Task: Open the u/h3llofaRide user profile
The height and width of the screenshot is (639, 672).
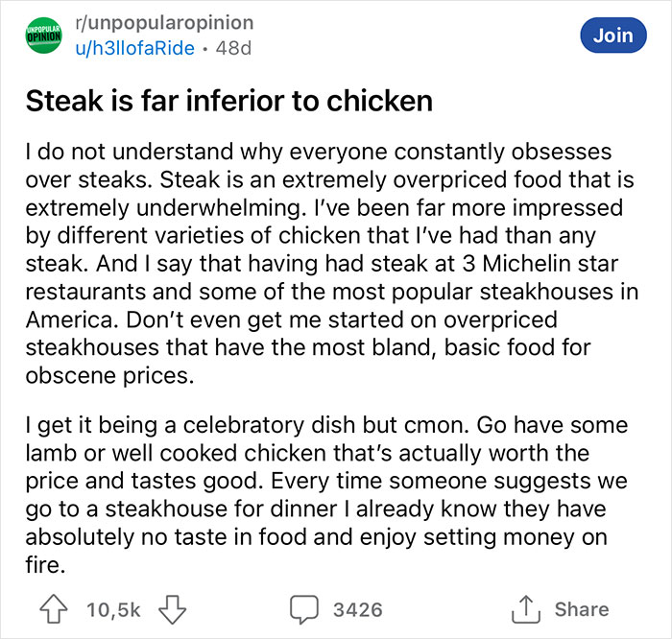Action: [x=136, y=47]
